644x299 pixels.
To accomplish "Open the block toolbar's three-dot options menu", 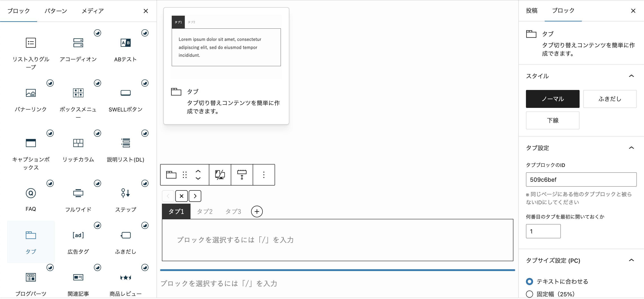I will coord(263,175).
